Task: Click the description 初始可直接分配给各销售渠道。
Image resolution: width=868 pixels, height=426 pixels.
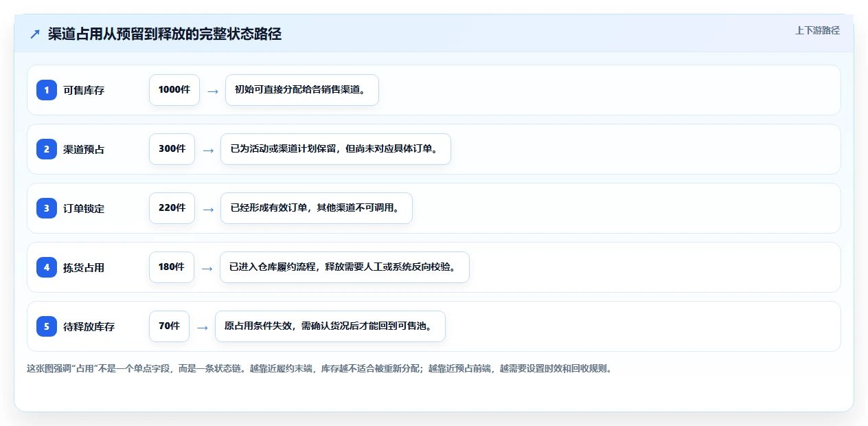Action: pos(302,90)
